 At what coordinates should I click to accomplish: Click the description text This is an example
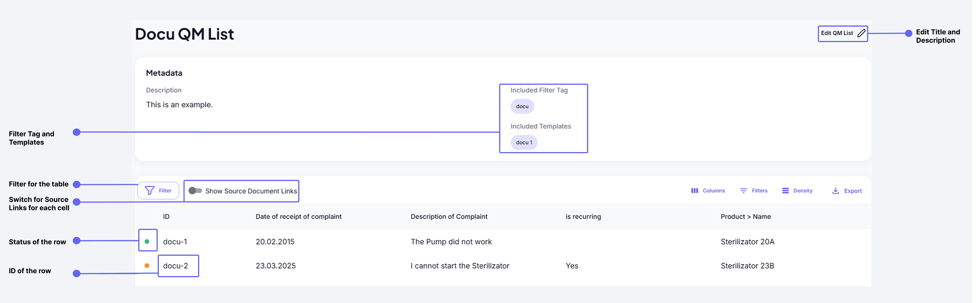(179, 105)
